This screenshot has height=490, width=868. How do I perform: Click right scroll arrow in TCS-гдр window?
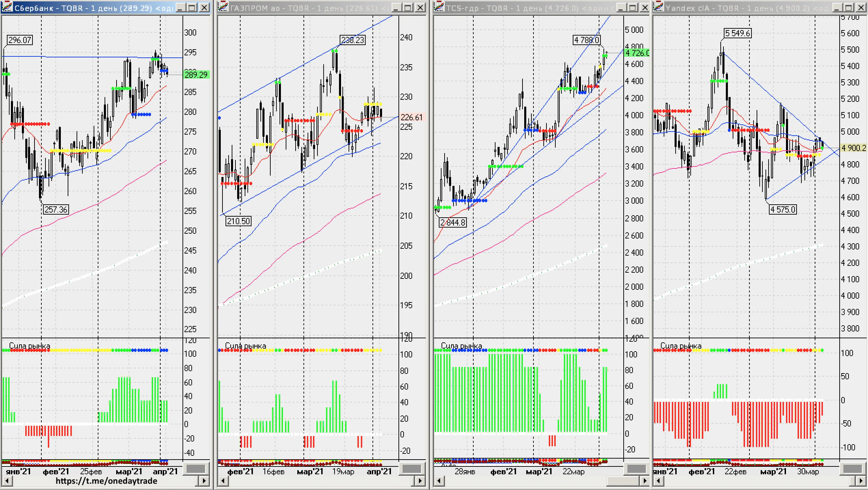(645, 481)
